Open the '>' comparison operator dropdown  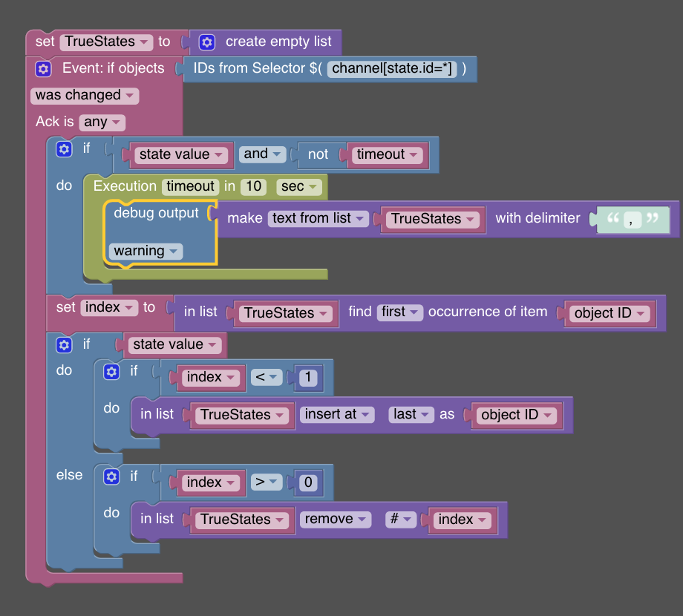(266, 482)
